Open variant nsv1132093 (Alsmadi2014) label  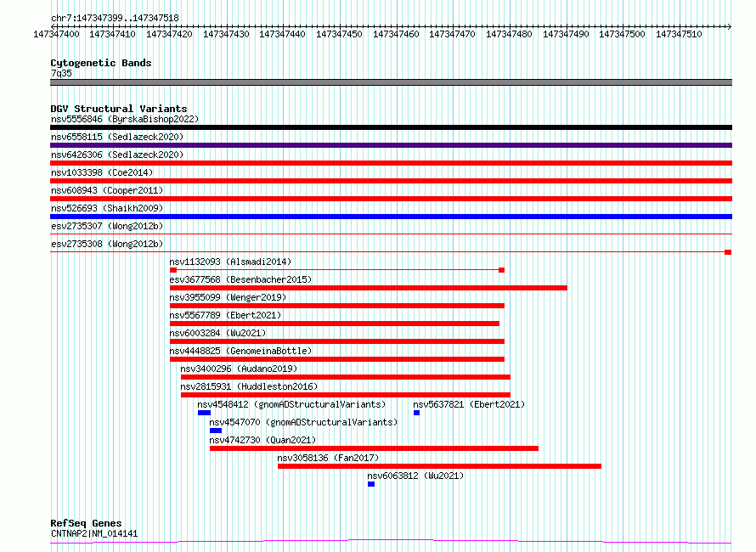tap(230, 262)
